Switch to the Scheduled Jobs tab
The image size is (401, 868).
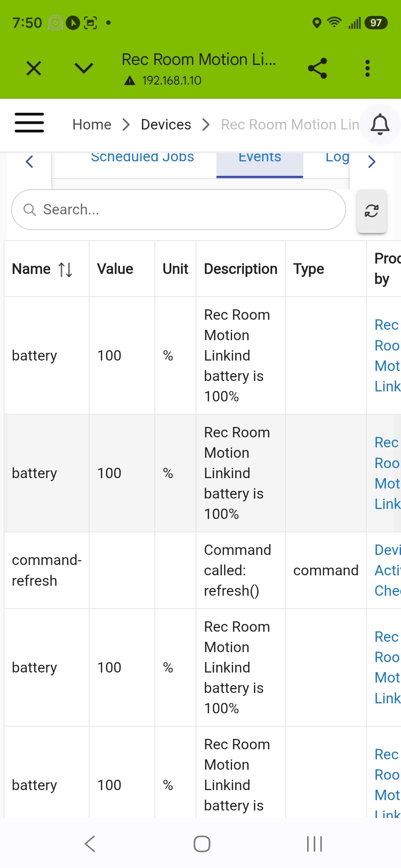[x=142, y=158]
